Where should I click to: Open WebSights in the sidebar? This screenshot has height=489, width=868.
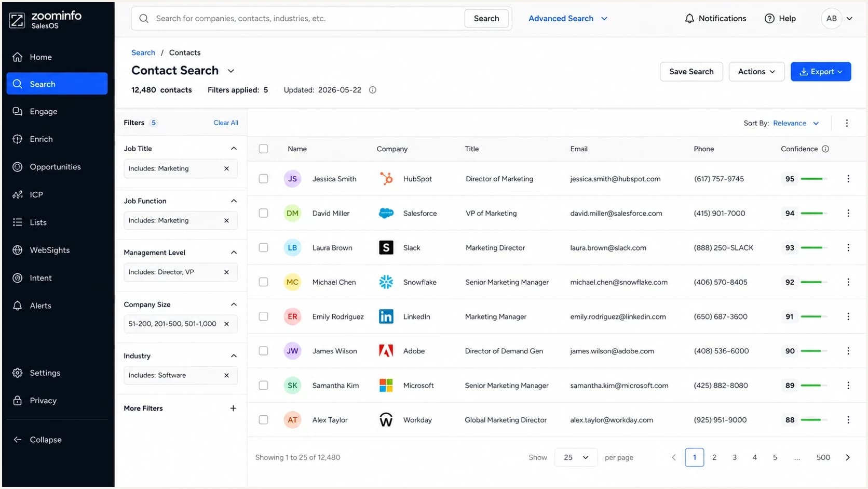click(x=57, y=250)
